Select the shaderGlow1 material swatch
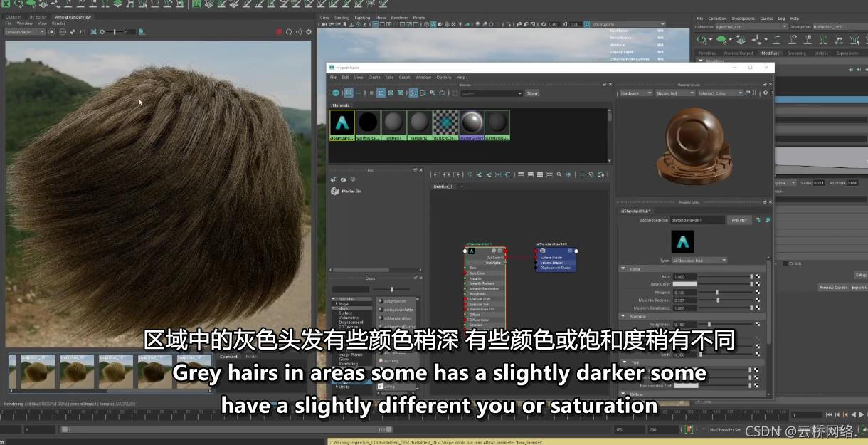The width and height of the screenshot is (868, 445). pyautogui.click(x=471, y=125)
